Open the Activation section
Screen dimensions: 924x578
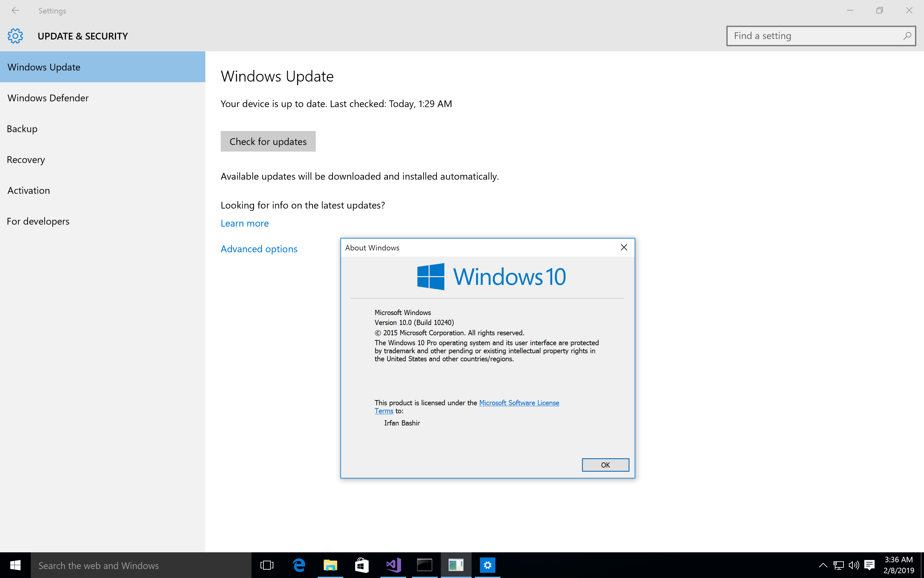(102, 190)
